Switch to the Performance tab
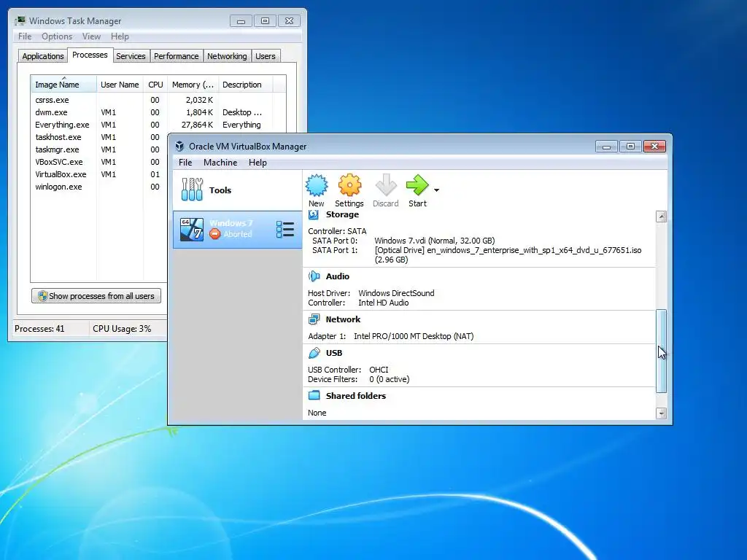Screen dimensions: 747x560 tap(177, 56)
